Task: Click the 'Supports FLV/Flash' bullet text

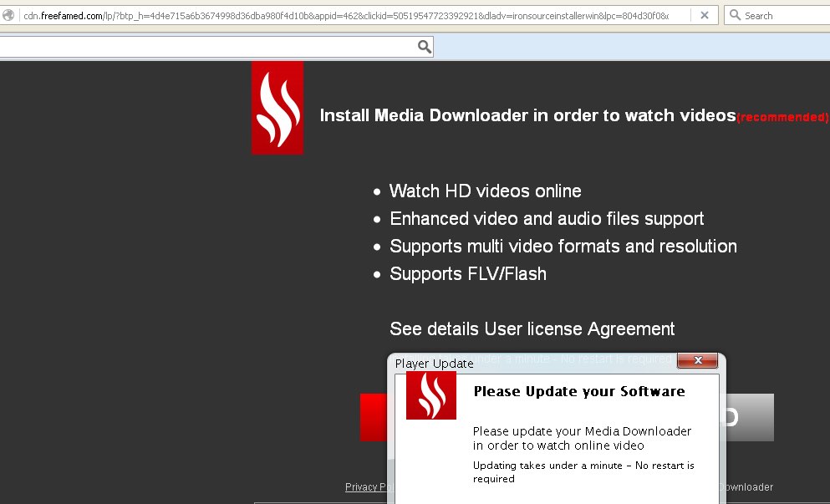Action: [x=467, y=274]
